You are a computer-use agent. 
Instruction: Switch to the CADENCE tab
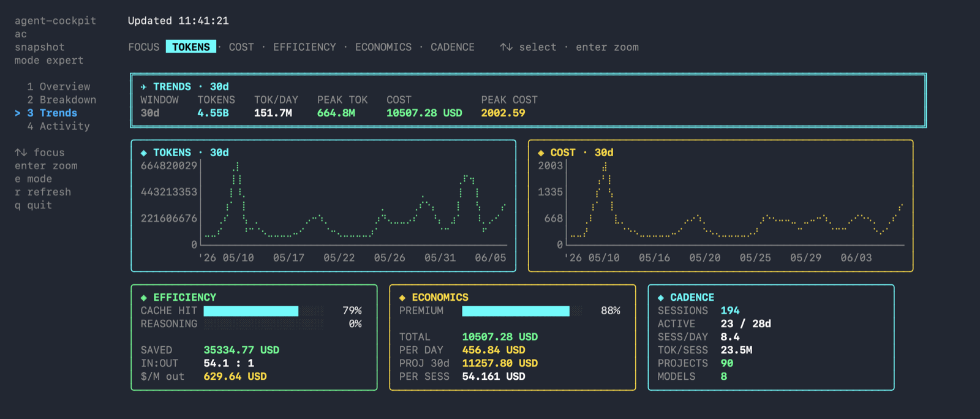[453, 47]
